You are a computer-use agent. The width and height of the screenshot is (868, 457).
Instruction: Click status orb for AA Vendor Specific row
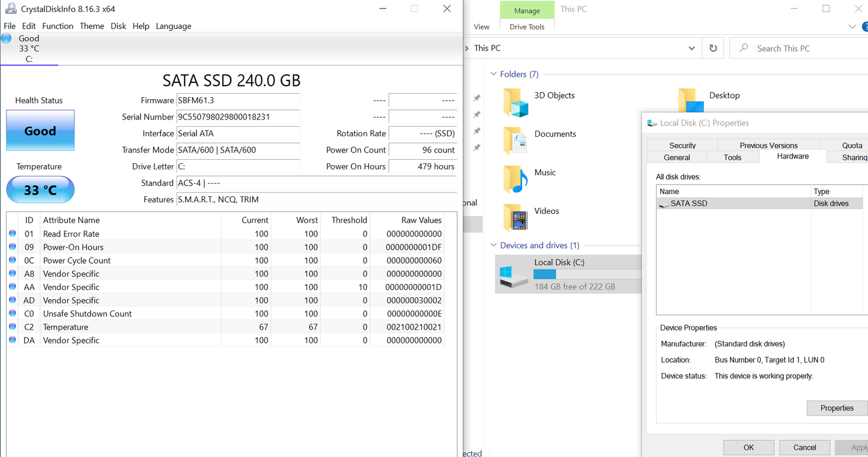click(12, 287)
